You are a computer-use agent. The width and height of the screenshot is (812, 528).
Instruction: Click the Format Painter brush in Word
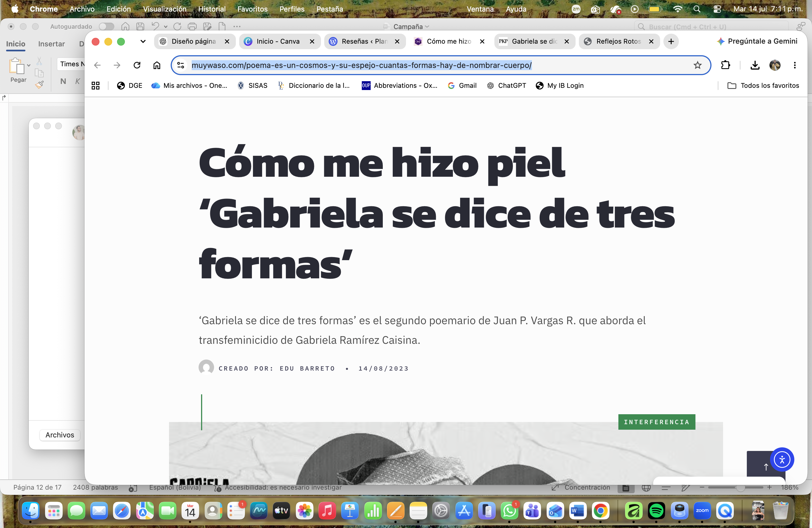(x=39, y=85)
